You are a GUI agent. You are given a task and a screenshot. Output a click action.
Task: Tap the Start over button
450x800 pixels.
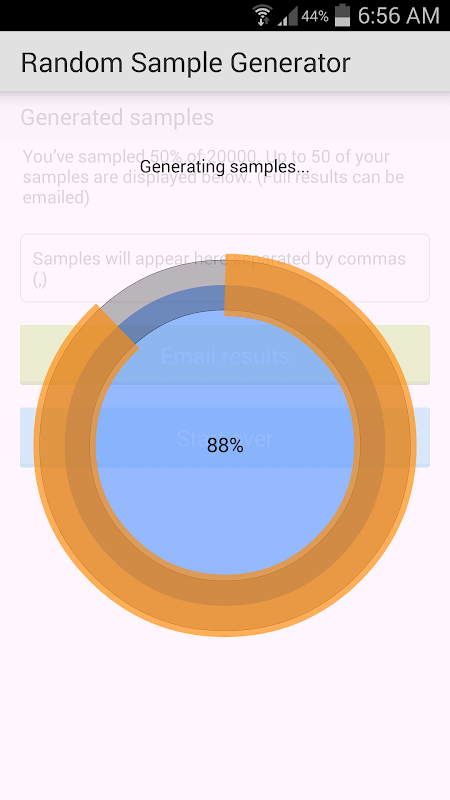coord(225,438)
